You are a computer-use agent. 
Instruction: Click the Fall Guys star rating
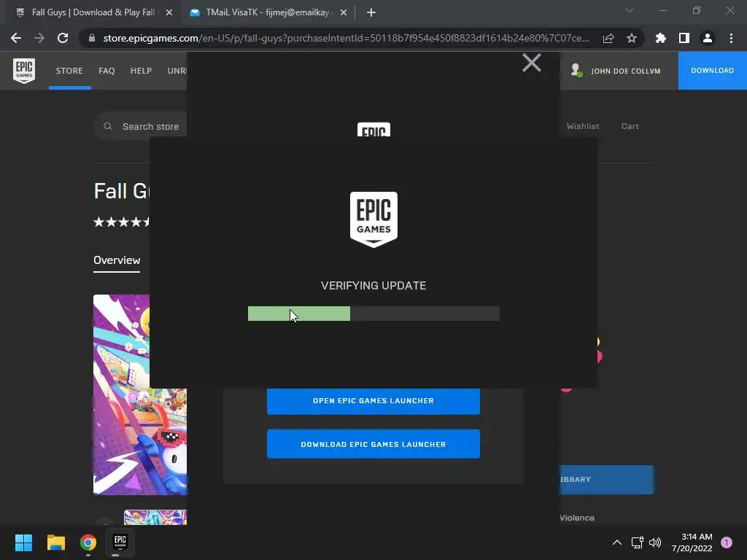coord(122,222)
